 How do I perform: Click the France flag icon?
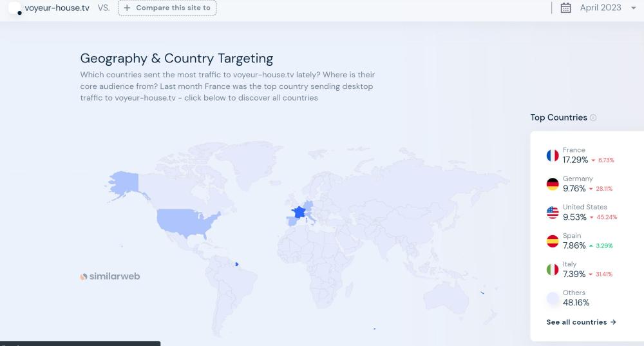pos(553,155)
